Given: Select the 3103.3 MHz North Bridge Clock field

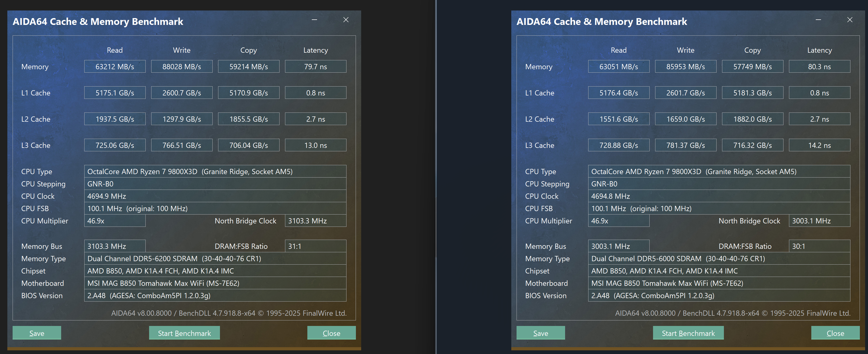Looking at the screenshot, I should [315, 221].
